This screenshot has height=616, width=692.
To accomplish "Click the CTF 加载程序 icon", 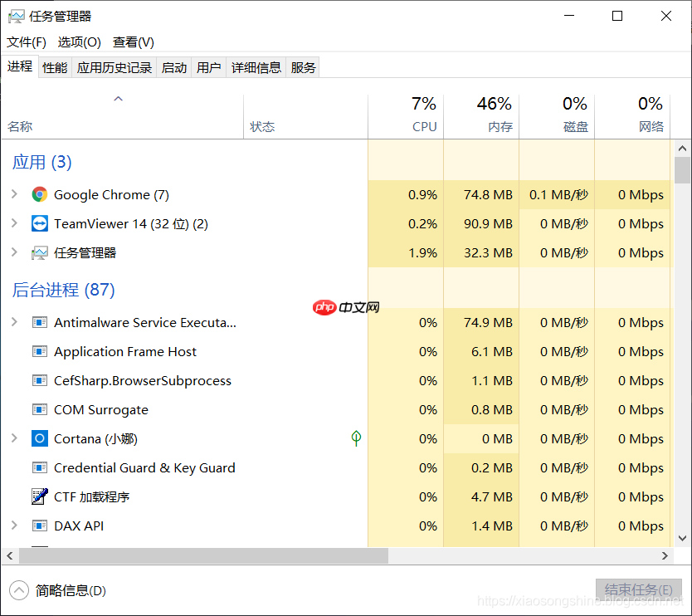I will [39, 496].
